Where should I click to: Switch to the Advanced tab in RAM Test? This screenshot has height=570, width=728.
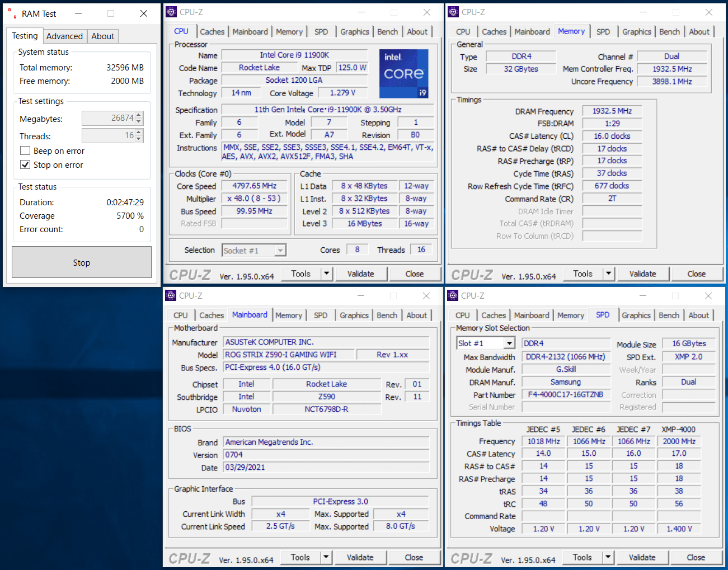coord(64,36)
